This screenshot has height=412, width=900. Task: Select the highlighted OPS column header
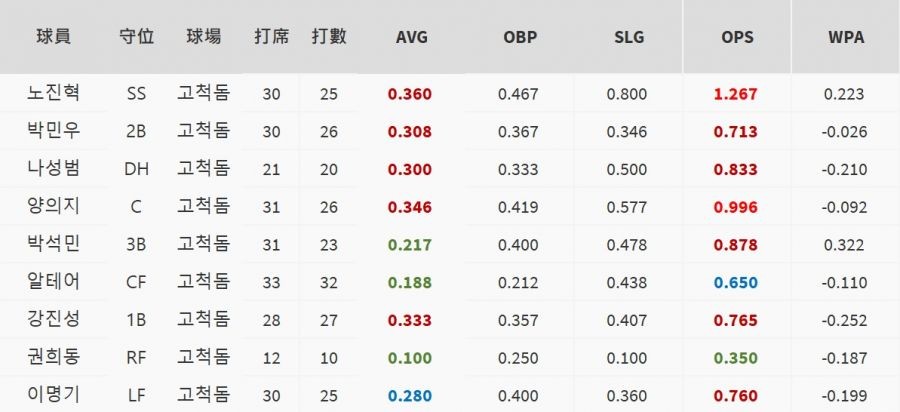(x=737, y=37)
